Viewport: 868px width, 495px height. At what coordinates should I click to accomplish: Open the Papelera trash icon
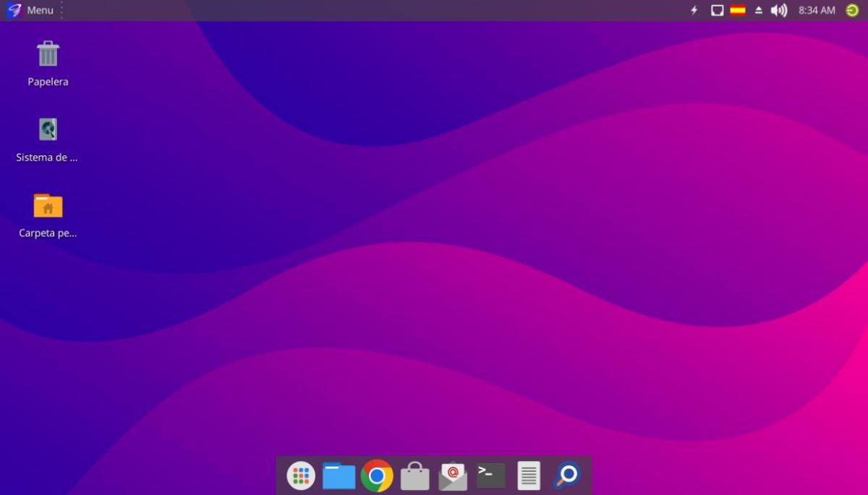[x=48, y=55]
